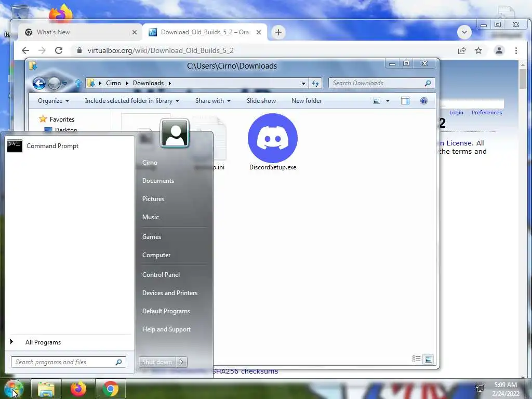Click the up-folder arrow in Explorer

[x=78, y=83]
